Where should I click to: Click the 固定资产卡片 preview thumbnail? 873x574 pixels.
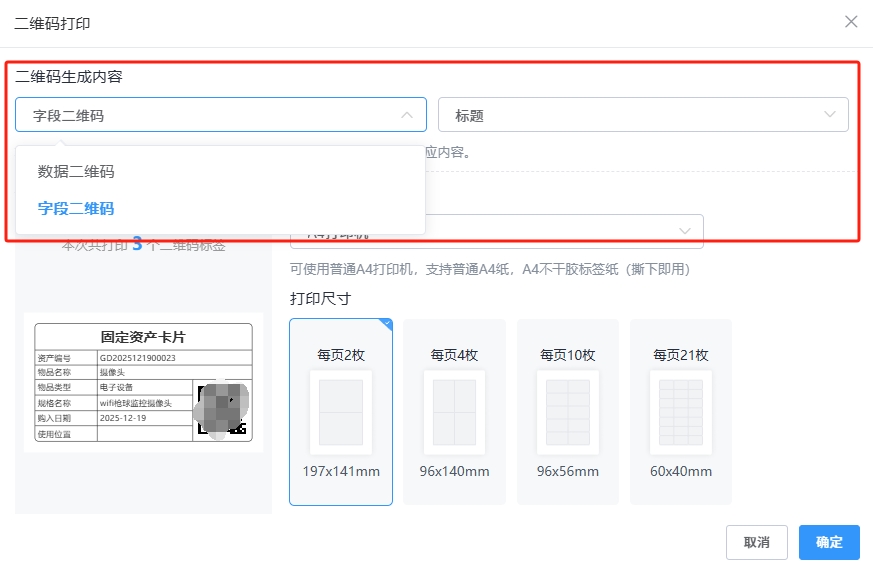[x=143, y=382]
